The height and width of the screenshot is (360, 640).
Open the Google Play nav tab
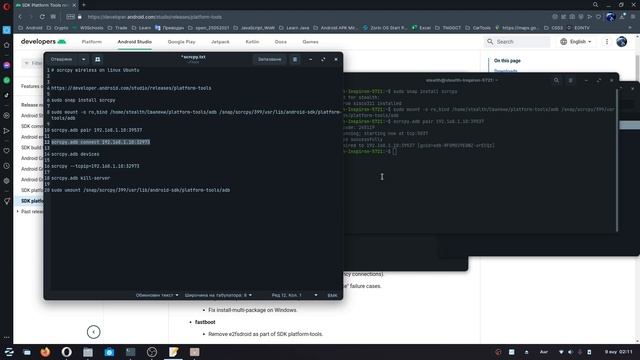point(182,42)
